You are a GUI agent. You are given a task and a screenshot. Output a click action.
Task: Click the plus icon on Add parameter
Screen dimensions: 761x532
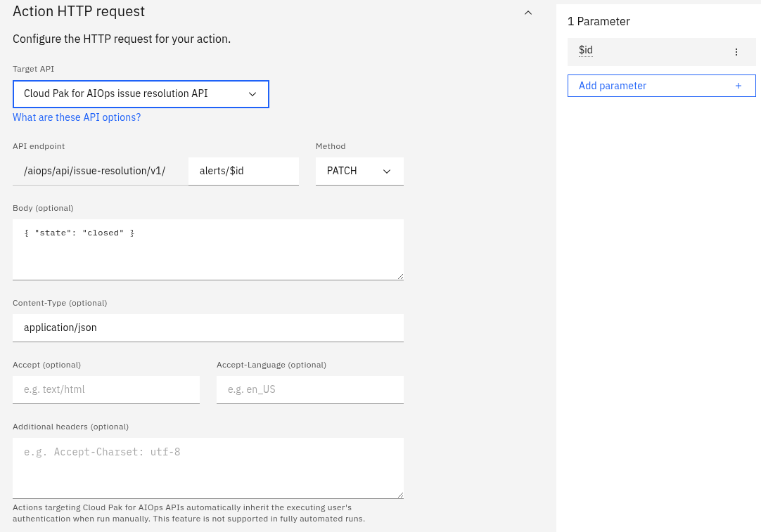pos(738,86)
